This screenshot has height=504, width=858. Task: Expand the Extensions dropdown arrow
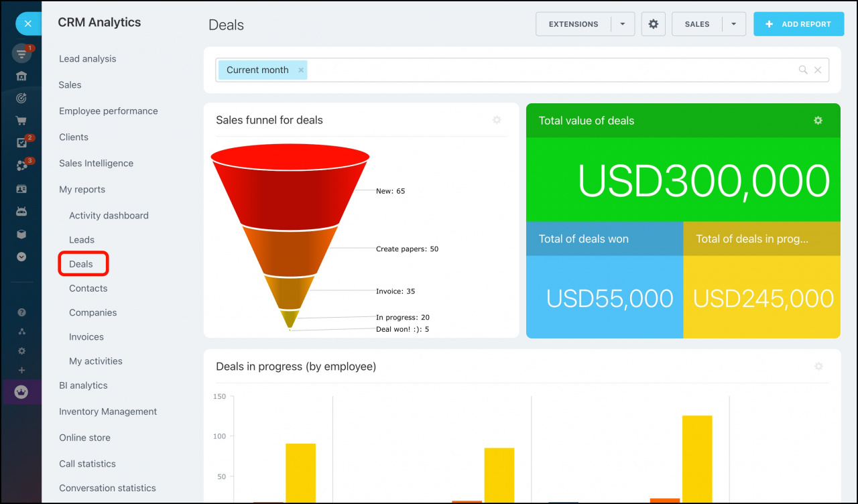pyautogui.click(x=623, y=24)
